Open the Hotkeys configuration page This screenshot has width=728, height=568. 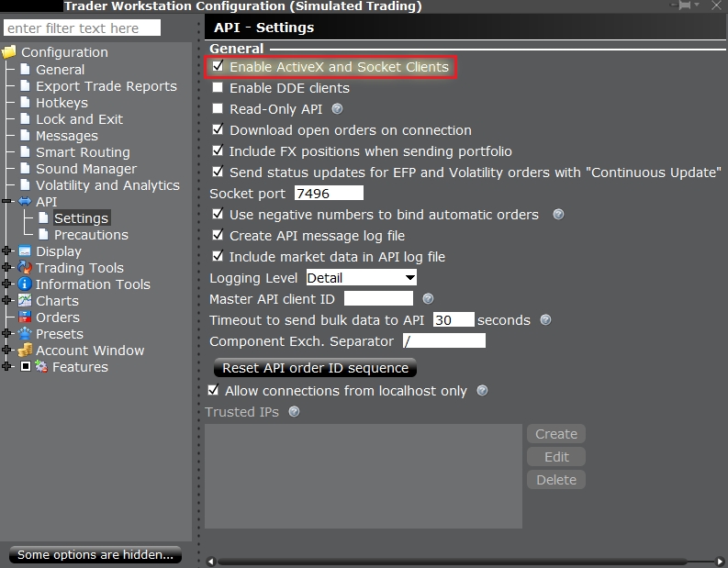click(62, 103)
